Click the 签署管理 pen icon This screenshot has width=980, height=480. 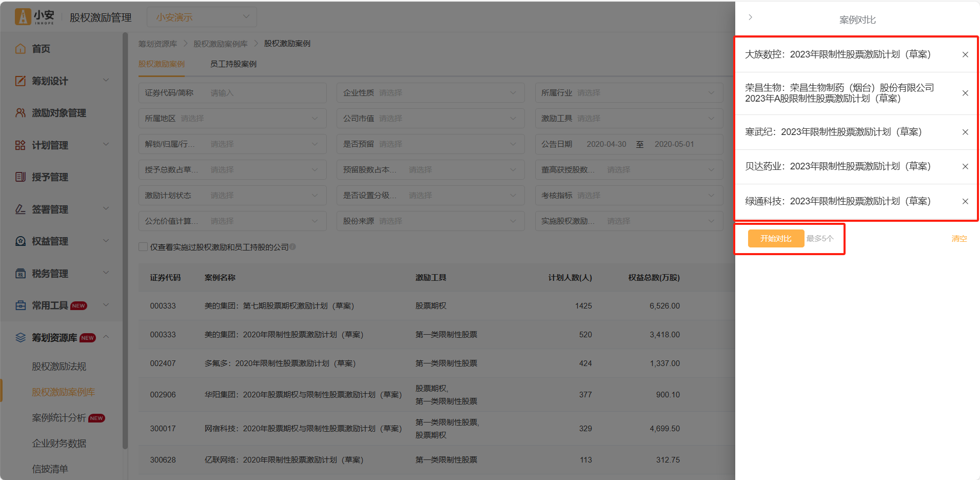click(x=21, y=209)
